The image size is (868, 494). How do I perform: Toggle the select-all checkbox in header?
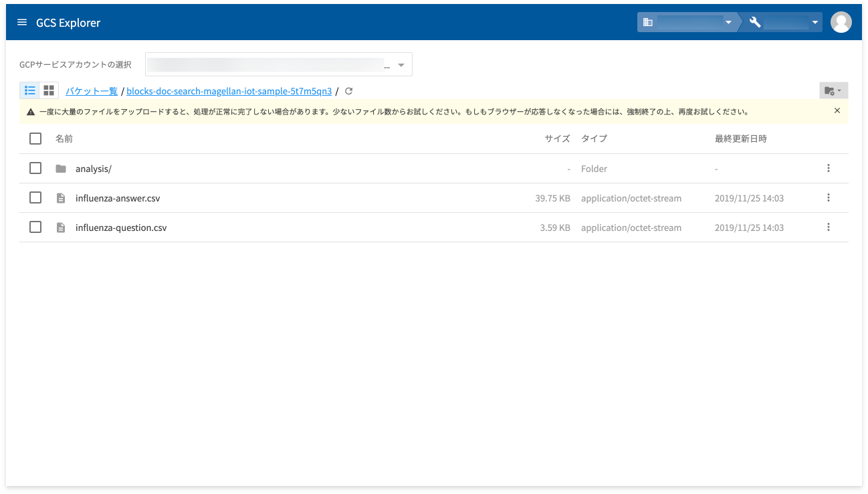coord(35,139)
